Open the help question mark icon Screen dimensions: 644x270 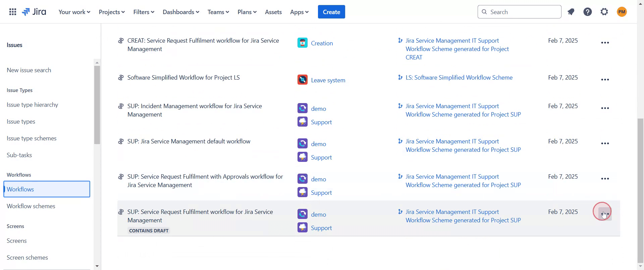pyautogui.click(x=588, y=12)
